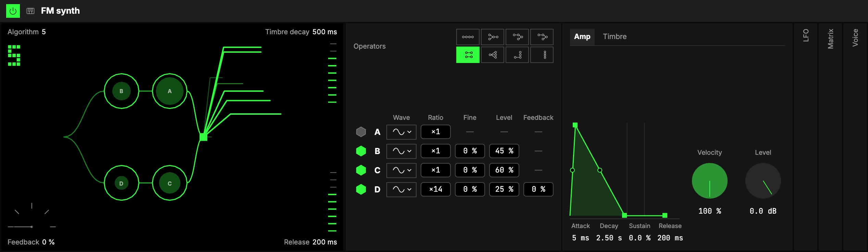Choose the L-shaped algorithm icon
868x252 pixels.
pos(517,55)
